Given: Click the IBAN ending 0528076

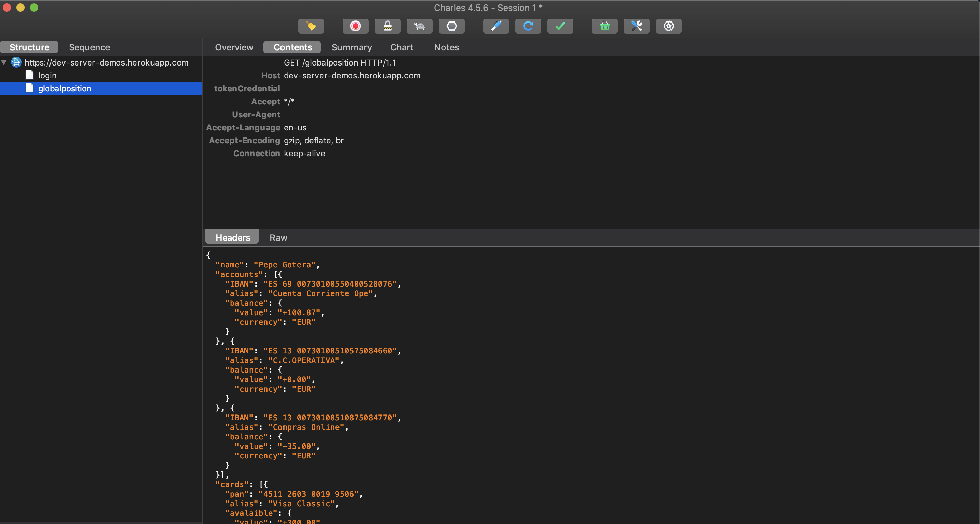Looking at the screenshot, I should pyautogui.click(x=330, y=284).
